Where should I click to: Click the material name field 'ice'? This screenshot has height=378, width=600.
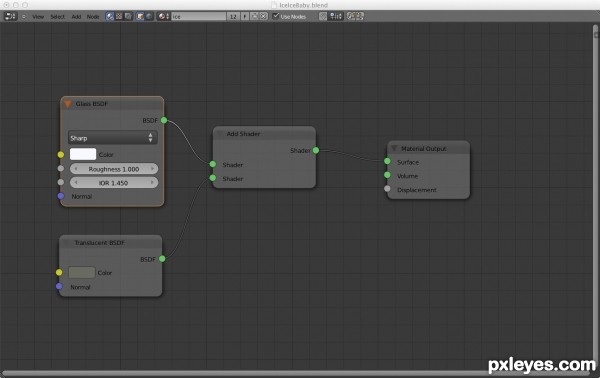click(199, 16)
